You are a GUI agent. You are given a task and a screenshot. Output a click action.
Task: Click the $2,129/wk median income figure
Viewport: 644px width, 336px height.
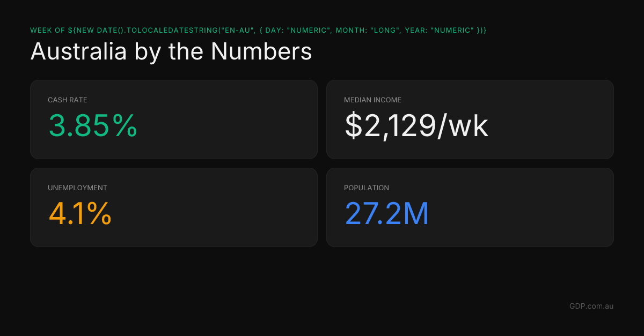tap(417, 126)
